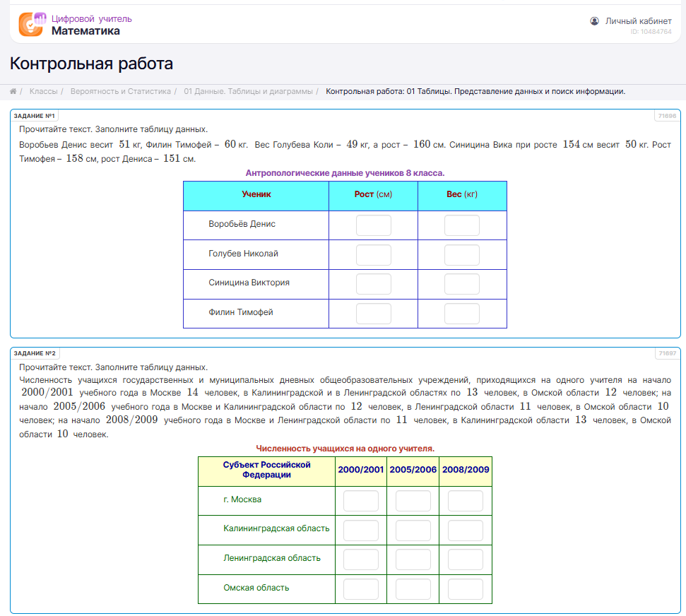The width and height of the screenshot is (686, 616).
Task: Select the Вес input for Голубев Николай
Action: point(462,255)
